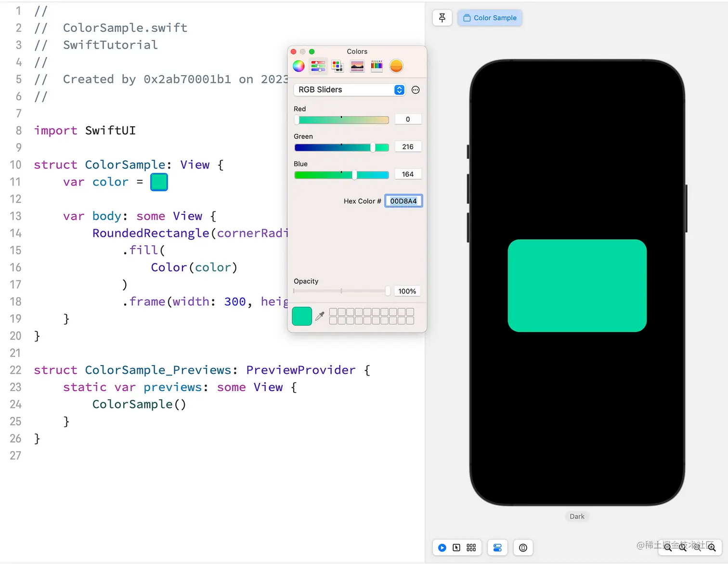Open the preview device settings toggles icon
The height and width of the screenshot is (564, 728).
tap(497, 548)
